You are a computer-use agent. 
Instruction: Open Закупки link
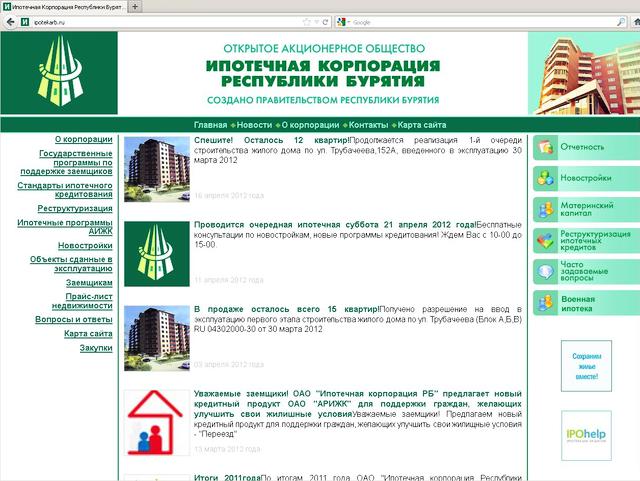coord(96,348)
